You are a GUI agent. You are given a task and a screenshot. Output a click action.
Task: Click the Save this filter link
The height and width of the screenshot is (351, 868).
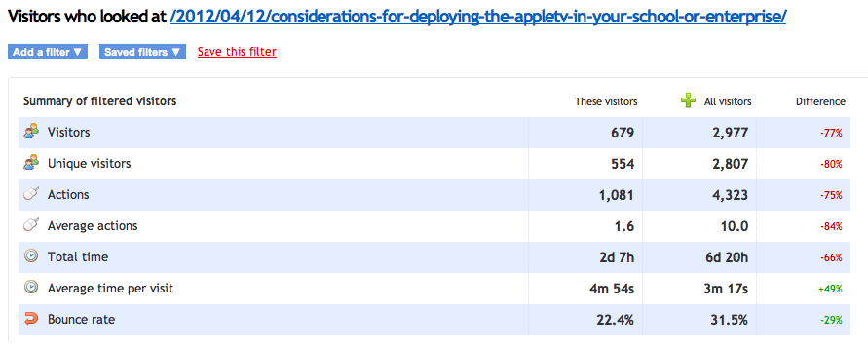pyautogui.click(x=237, y=52)
